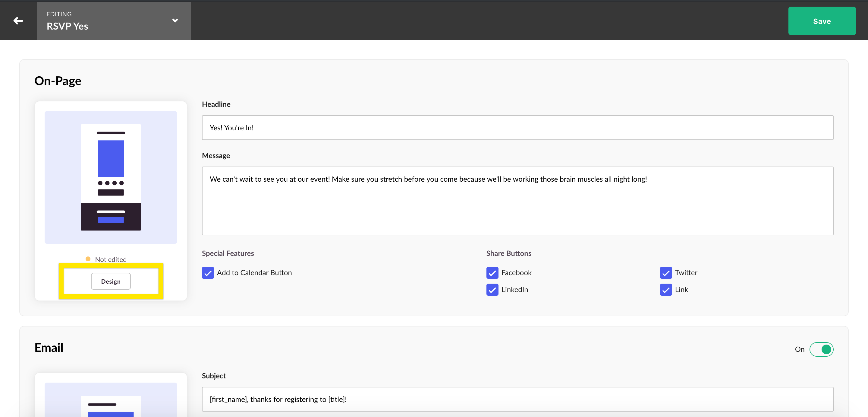Toggle the Link share checkbox

[665, 289]
